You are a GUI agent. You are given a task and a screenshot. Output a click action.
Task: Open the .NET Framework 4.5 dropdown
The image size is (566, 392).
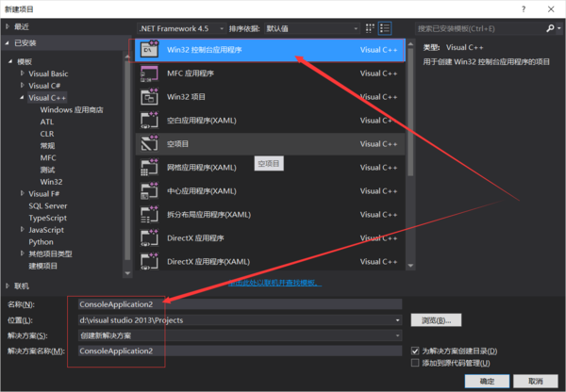point(181,28)
